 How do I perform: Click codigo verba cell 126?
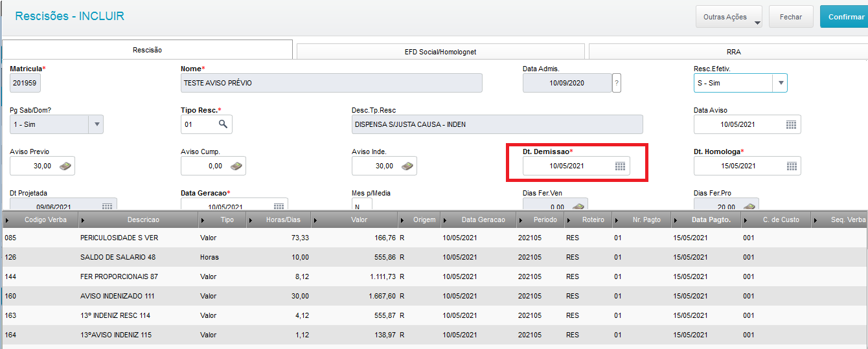(x=10, y=257)
